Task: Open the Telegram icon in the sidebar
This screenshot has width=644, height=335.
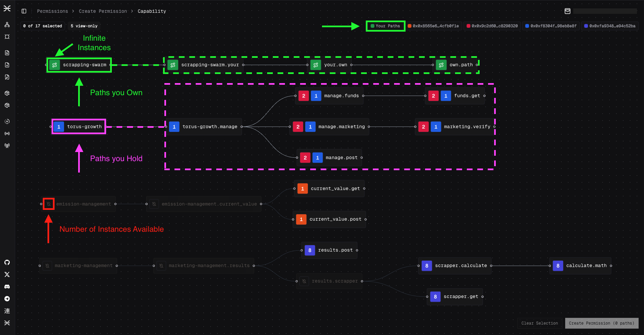Action: pos(7,299)
